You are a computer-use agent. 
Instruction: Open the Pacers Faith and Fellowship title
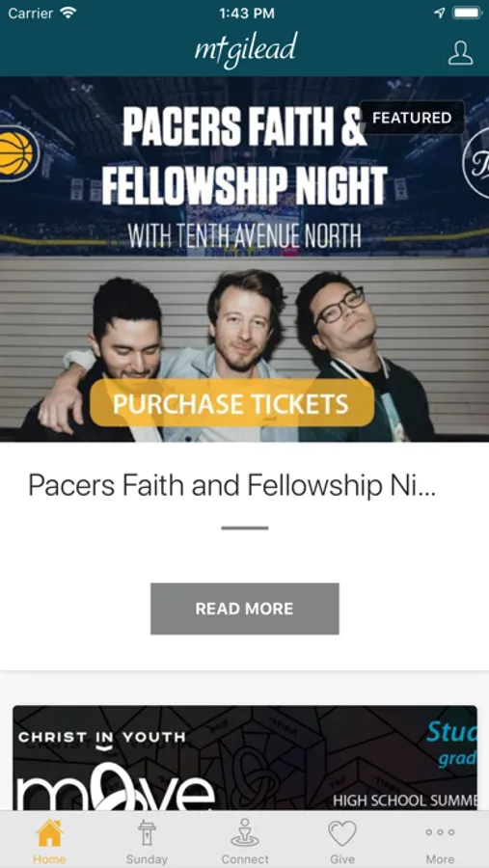pos(232,485)
